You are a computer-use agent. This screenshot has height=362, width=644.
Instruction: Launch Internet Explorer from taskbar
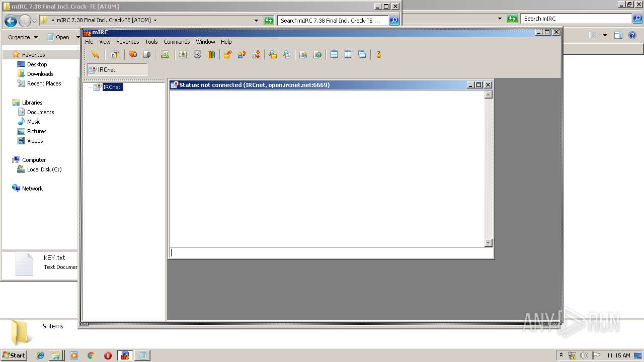pos(40,355)
